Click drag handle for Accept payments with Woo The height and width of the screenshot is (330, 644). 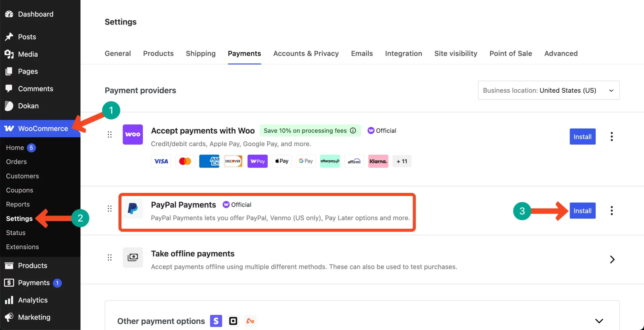click(110, 135)
